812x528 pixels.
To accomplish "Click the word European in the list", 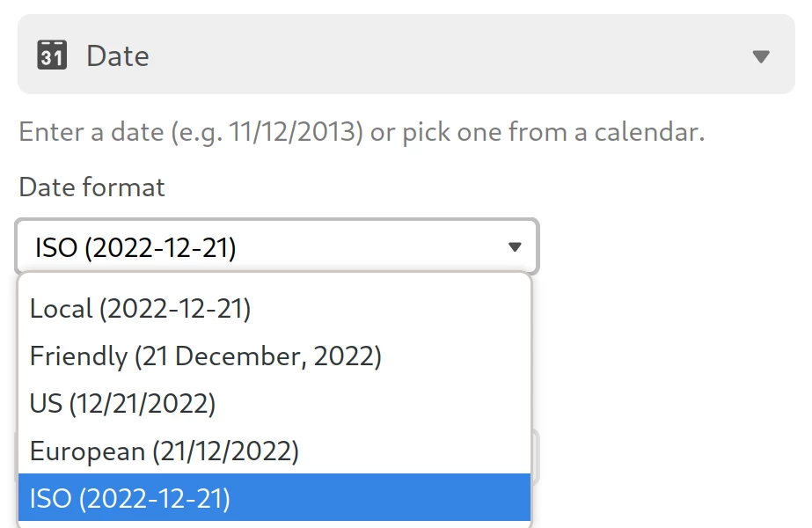I will [x=87, y=451].
